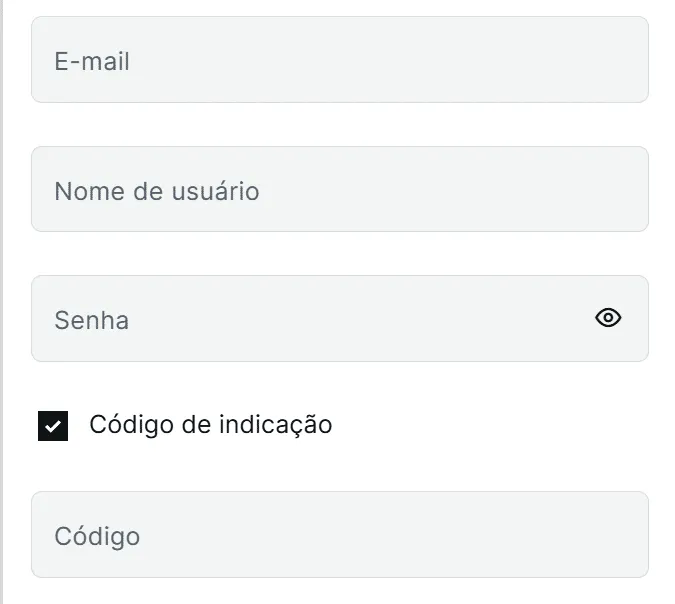Place the cursor in the email box
The image size is (675, 604).
[340, 60]
